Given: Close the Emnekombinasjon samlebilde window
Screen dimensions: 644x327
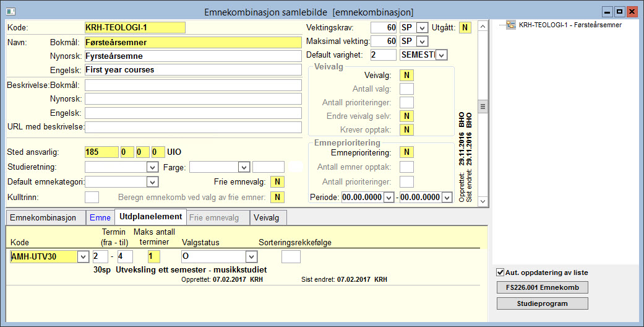Looking at the screenshot, I should [x=632, y=12].
